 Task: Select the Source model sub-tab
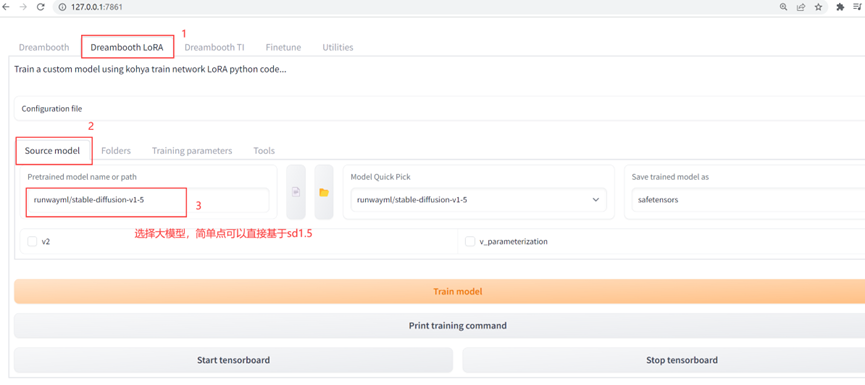(52, 151)
